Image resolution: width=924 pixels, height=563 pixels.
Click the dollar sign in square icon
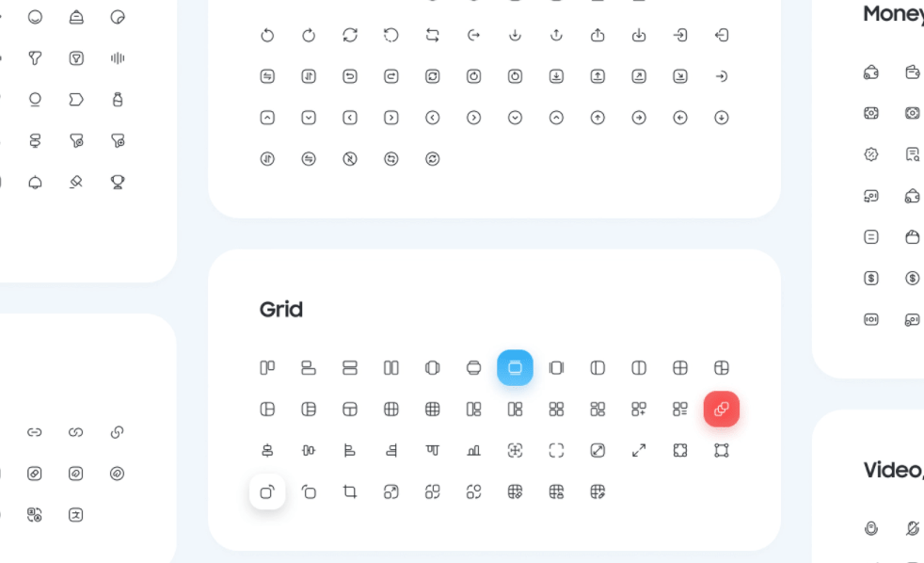[871, 278]
